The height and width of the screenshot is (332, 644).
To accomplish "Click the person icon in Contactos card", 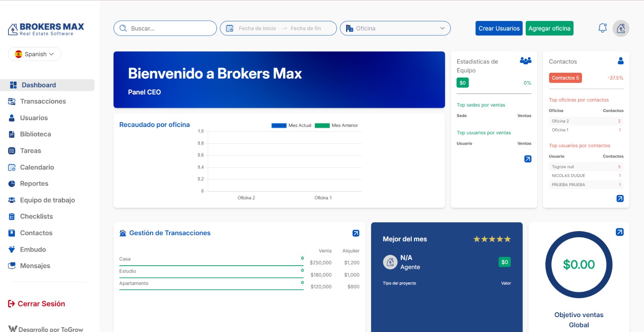I will [621, 61].
